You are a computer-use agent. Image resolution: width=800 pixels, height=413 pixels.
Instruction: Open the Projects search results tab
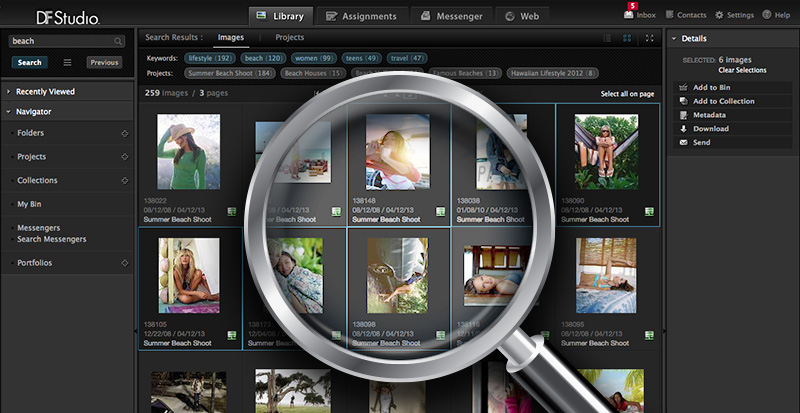[290, 38]
